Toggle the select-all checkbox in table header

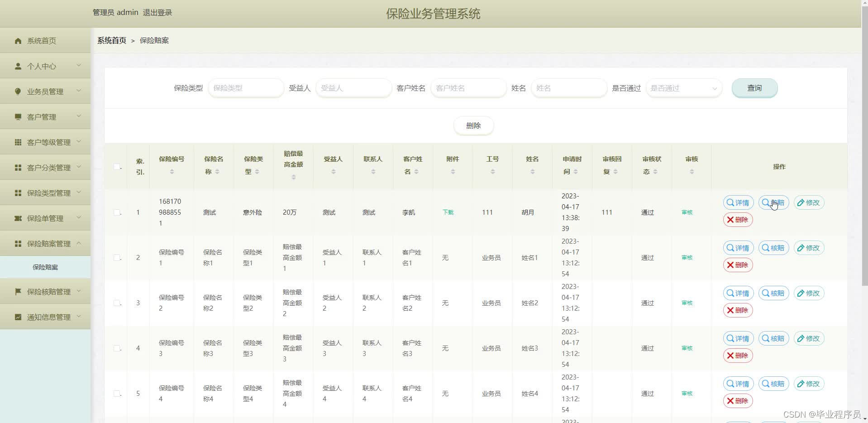(117, 167)
